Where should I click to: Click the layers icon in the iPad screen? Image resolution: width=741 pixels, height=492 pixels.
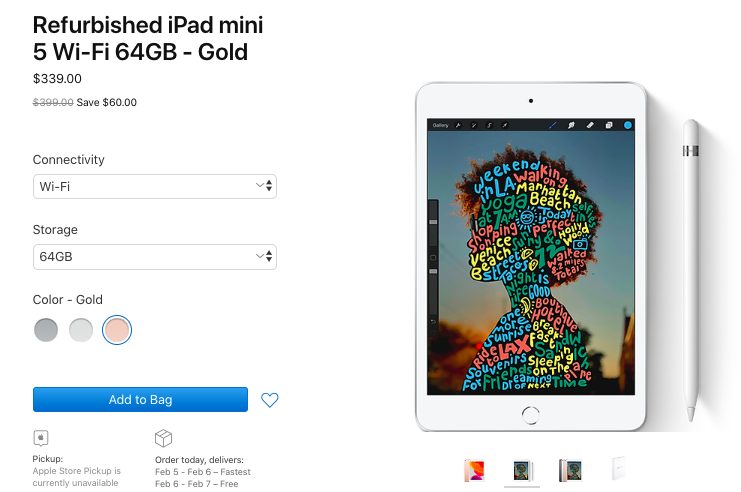[x=609, y=125]
